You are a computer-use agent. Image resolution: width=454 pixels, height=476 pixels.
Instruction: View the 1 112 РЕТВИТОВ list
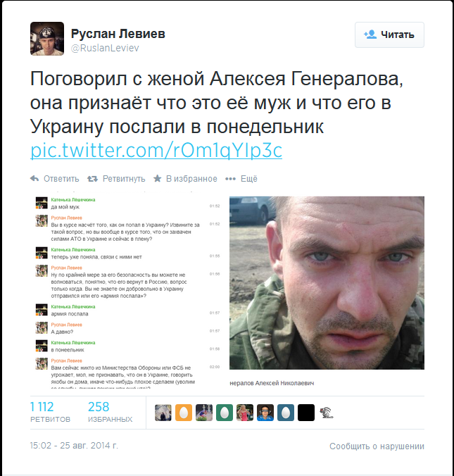[50, 412]
